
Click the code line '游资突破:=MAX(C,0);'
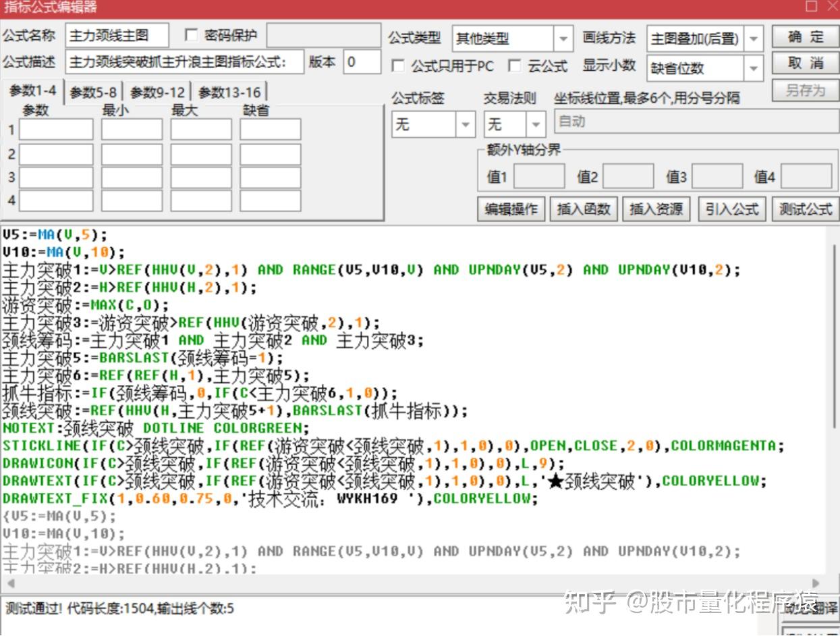click(86, 305)
